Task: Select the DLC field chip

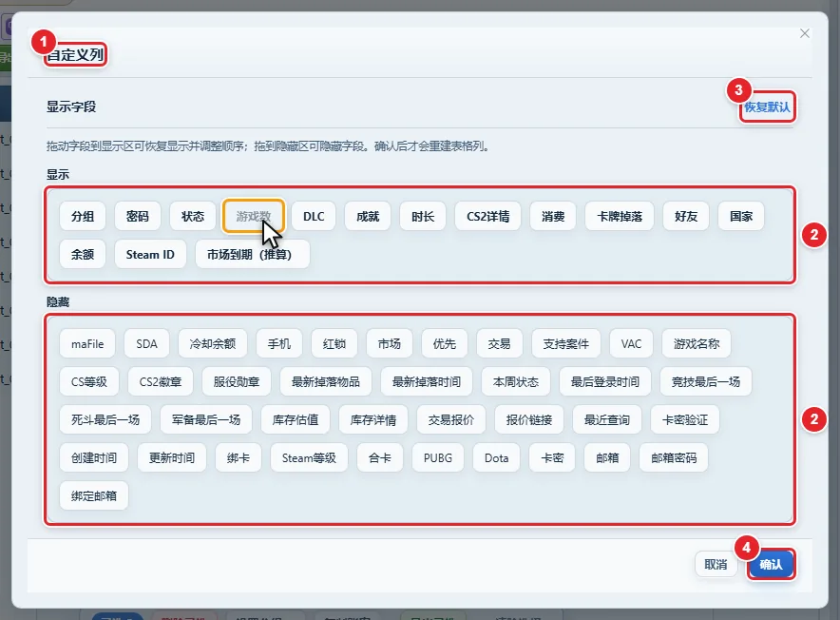Action: (314, 216)
